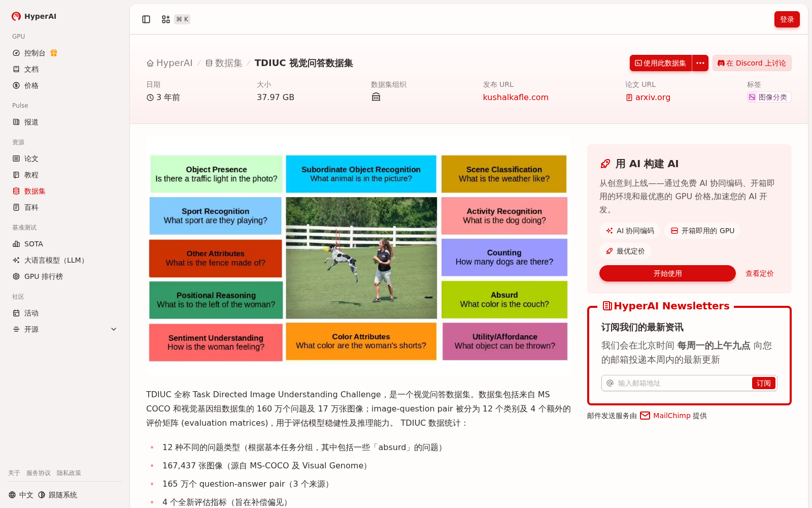812x508 pixels.
Task: Click 在 Discord 上讨论 button
Action: 752,63
